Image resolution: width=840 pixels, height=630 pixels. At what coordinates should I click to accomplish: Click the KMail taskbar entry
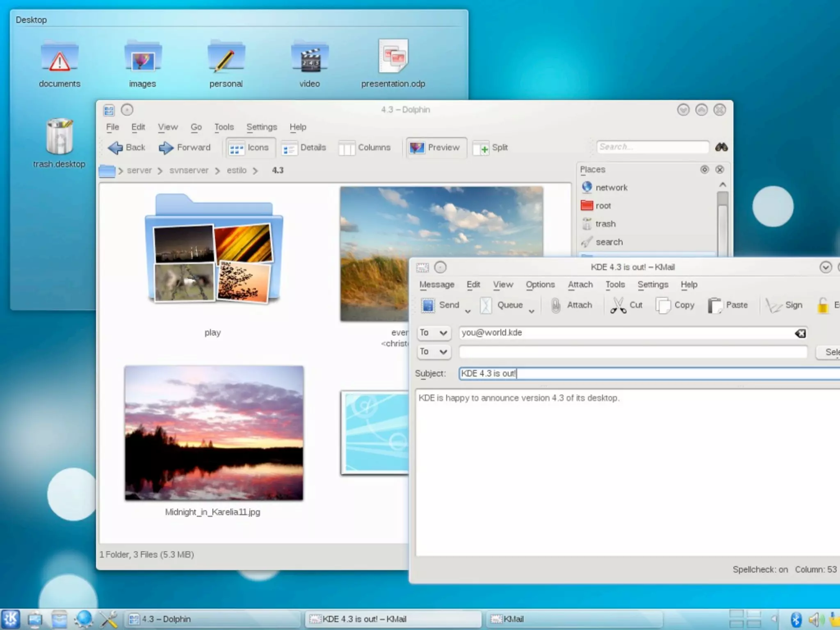[574, 619]
